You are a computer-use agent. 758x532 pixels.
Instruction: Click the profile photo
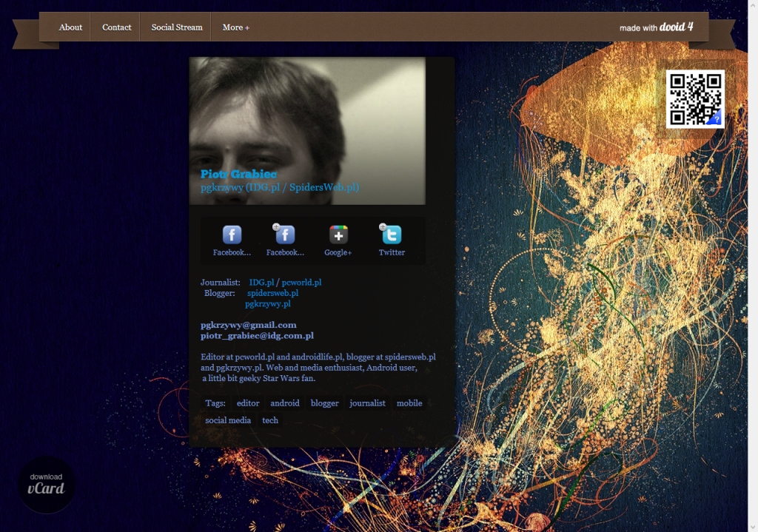307,130
